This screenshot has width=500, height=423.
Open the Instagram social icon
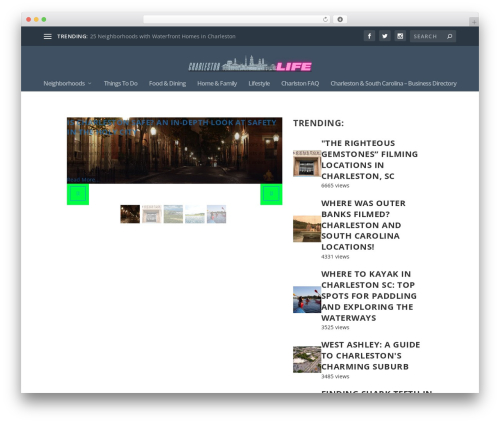tap(400, 36)
